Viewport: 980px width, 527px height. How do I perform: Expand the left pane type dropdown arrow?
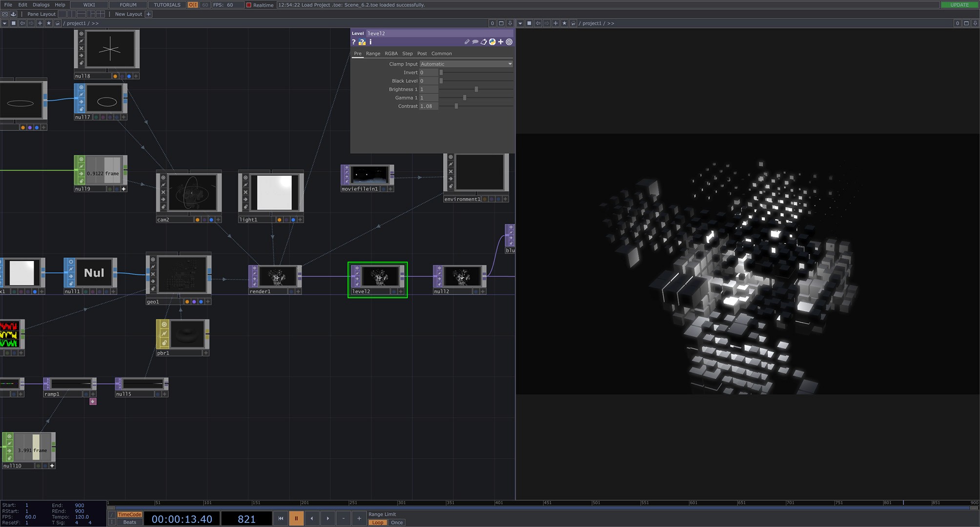[x=4, y=23]
